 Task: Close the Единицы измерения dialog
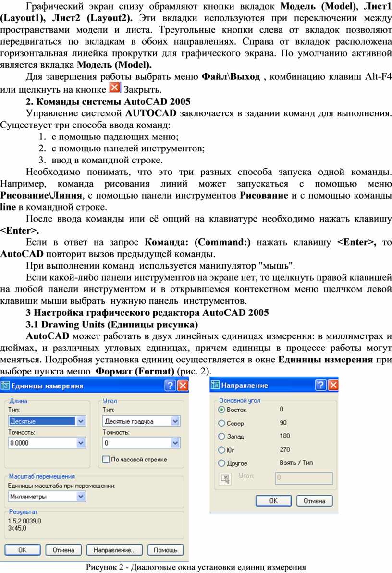click(x=182, y=386)
